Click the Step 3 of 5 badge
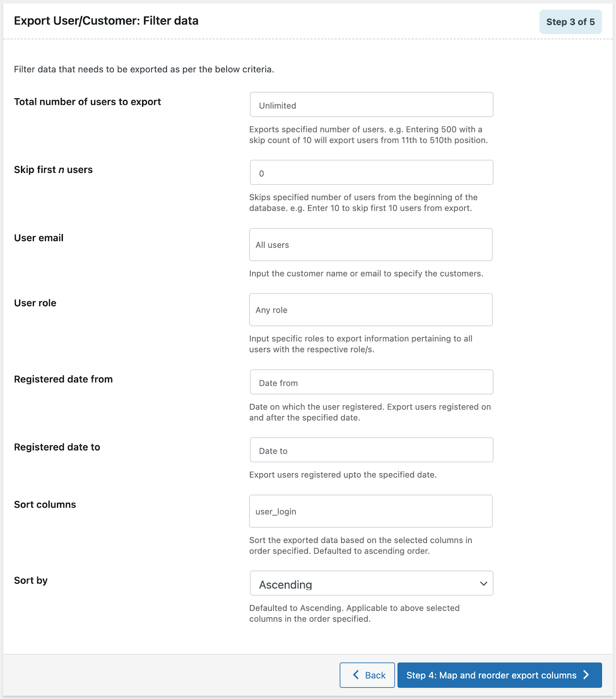The height and width of the screenshot is (699, 616). 570,22
